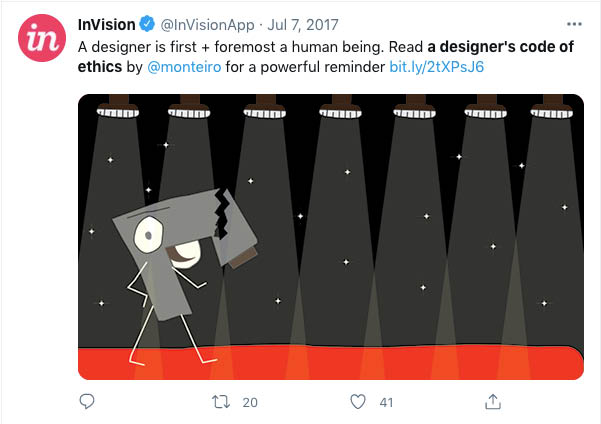Retweet using the arrows icon

(x=221, y=402)
